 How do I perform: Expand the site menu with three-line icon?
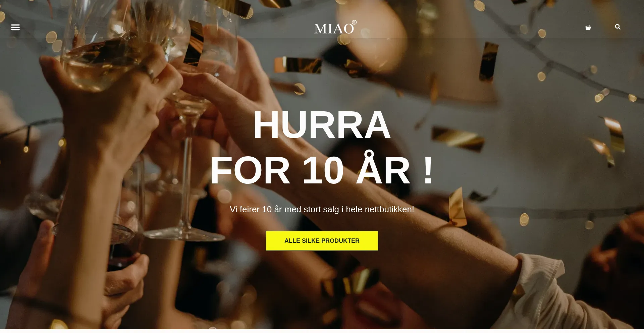[x=15, y=27]
